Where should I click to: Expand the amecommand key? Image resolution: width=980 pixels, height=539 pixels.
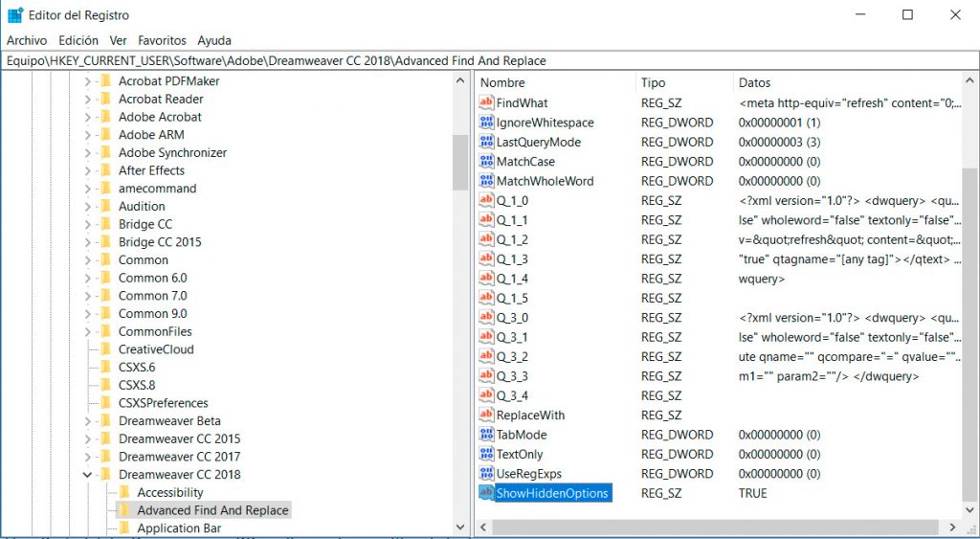[x=87, y=189]
